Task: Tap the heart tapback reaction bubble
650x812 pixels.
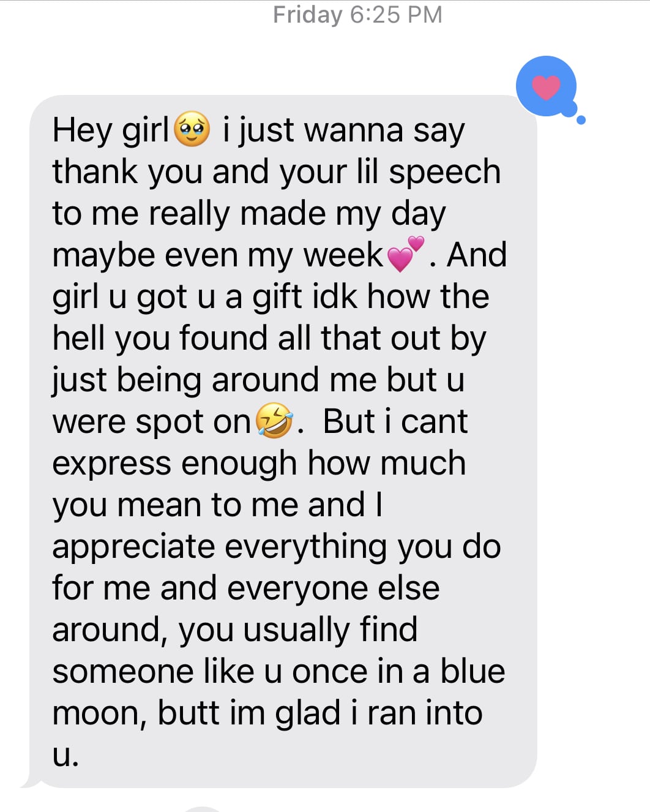Action: tap(547, 86)
